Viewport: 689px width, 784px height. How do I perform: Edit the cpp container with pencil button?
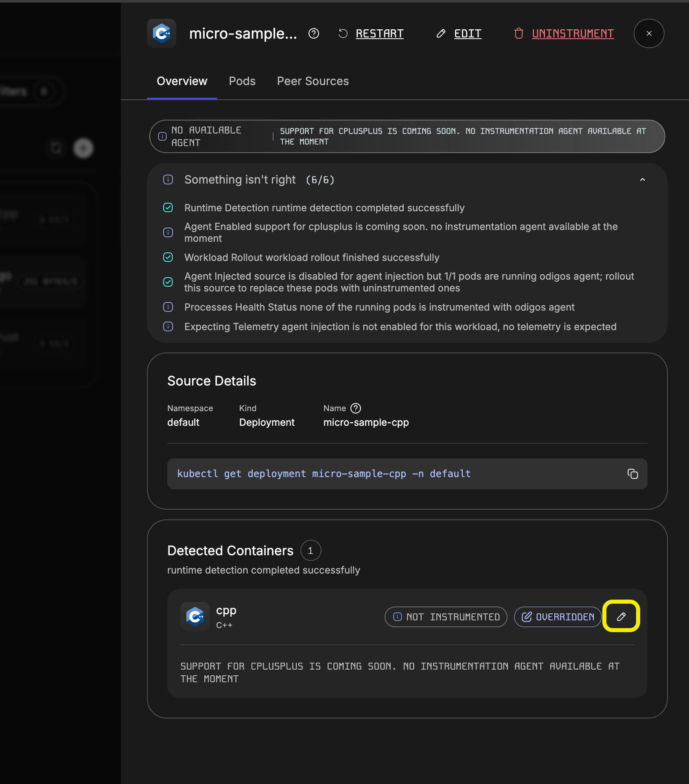[621, 617]
